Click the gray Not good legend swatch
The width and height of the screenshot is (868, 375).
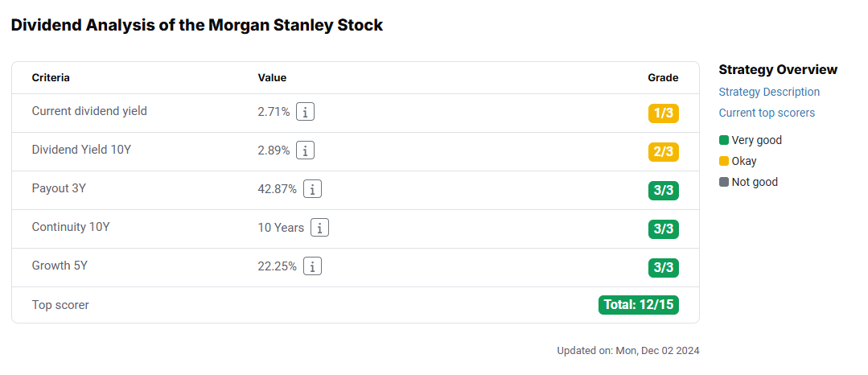tap(723, 182)
